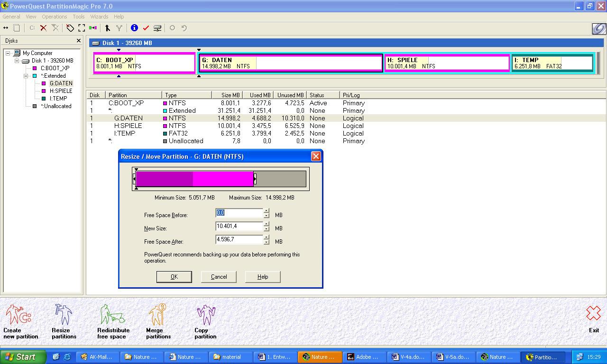Open the Wizards menu

point(99,17)
